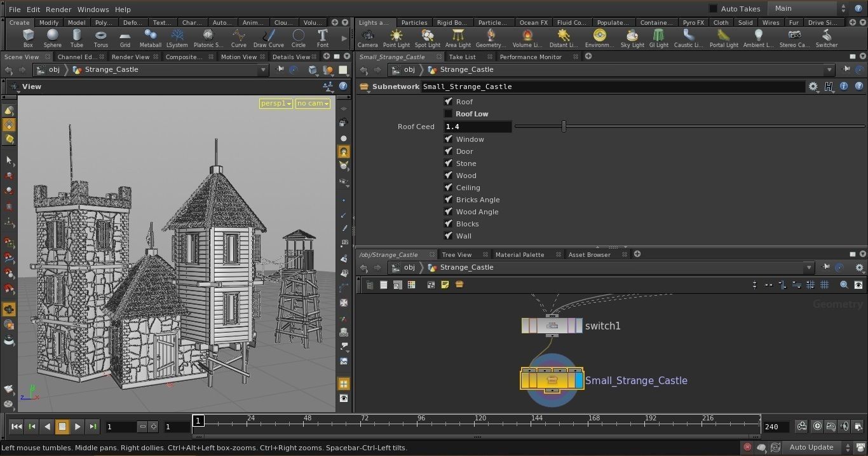Image resolution: width=868 pixels, height=456 pixels.
Task: Switch to the Material Palette tab
Action: coord(519,254)
